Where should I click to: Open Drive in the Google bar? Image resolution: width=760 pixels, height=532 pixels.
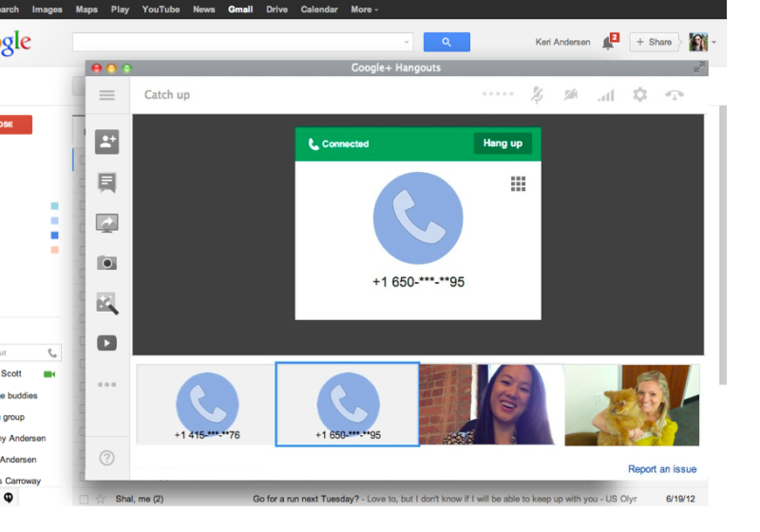[276, 9]
